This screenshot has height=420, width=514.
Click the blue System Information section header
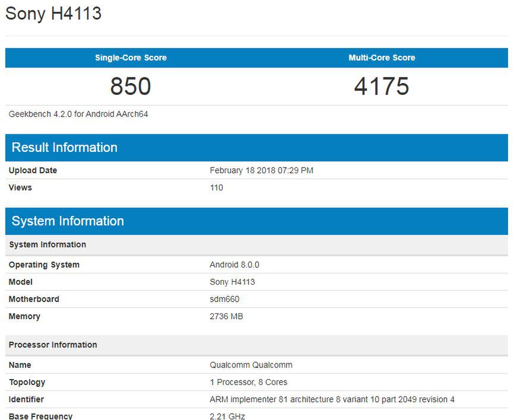coord(256,221)
